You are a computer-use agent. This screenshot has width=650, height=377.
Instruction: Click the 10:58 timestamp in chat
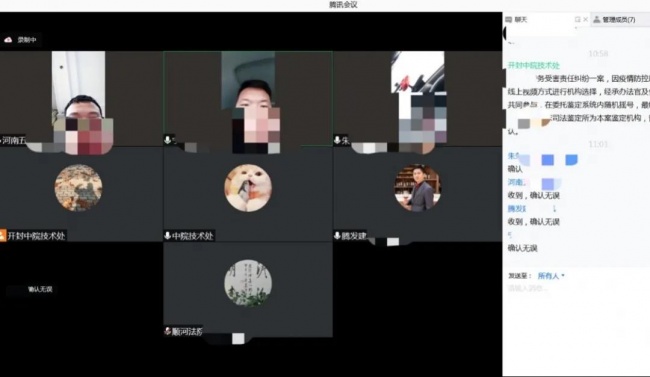[598, 54]
